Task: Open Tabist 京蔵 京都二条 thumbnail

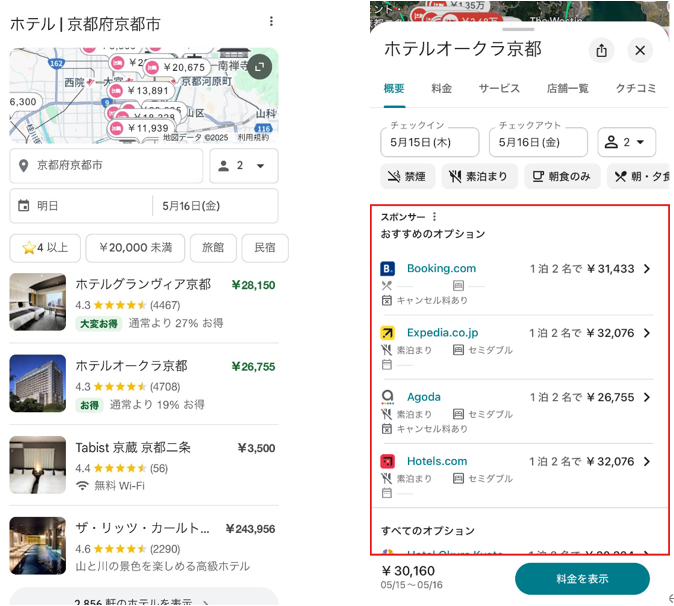Action: tap(38, 465)
